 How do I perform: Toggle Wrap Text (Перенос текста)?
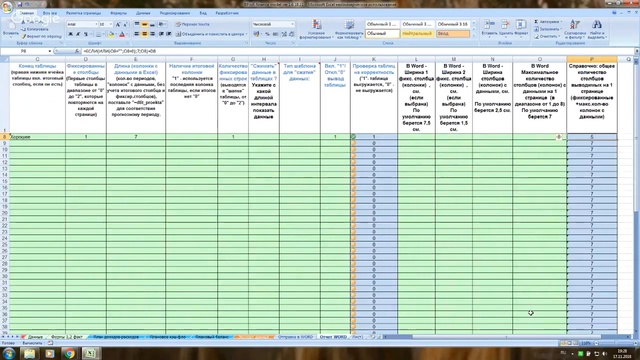pos(193,24)
